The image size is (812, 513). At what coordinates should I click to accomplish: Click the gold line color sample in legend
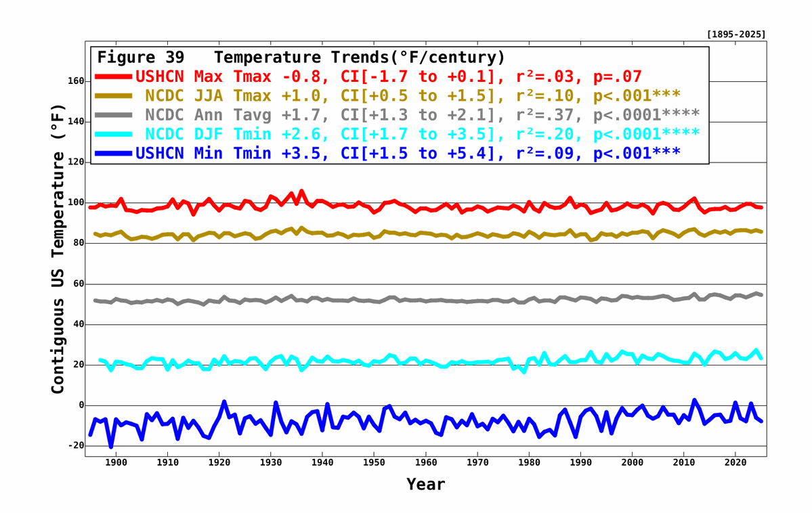pos(115,97)
